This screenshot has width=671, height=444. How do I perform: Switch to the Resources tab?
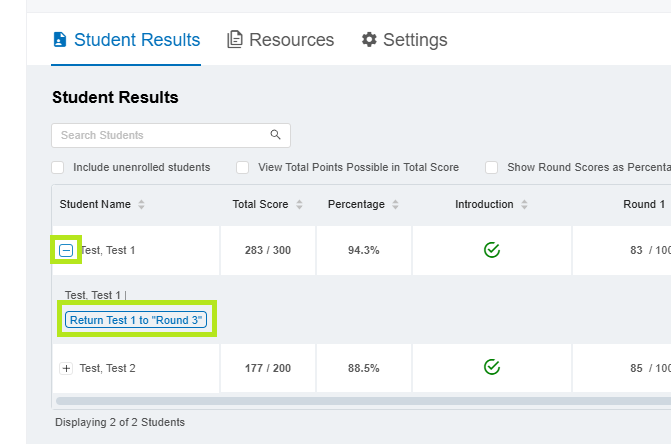[x=280, y=40]
